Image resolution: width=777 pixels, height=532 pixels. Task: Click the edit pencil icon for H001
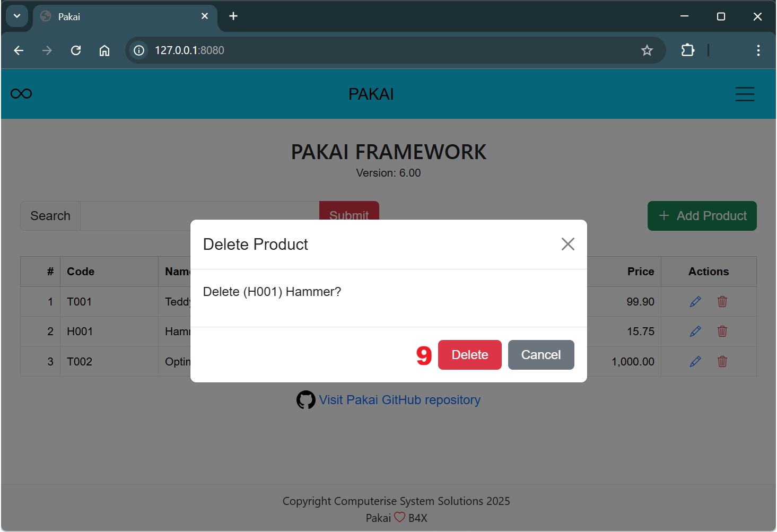[x=695, y=332]
